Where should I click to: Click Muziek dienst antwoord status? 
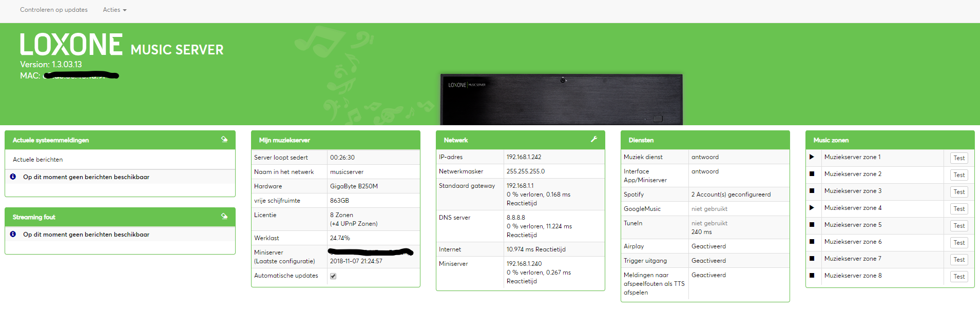[x=705, y=157]
